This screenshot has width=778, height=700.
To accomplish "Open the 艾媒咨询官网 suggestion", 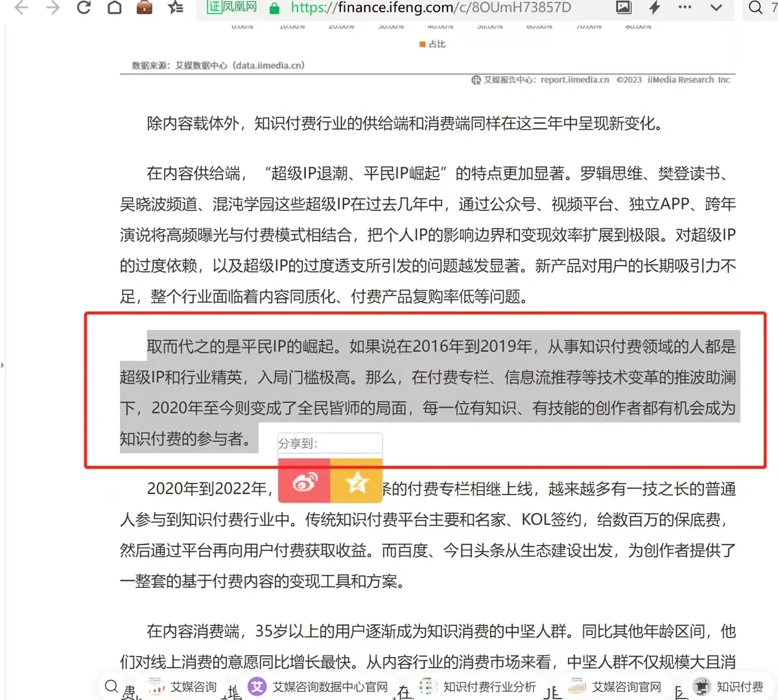I will [615, 687].
